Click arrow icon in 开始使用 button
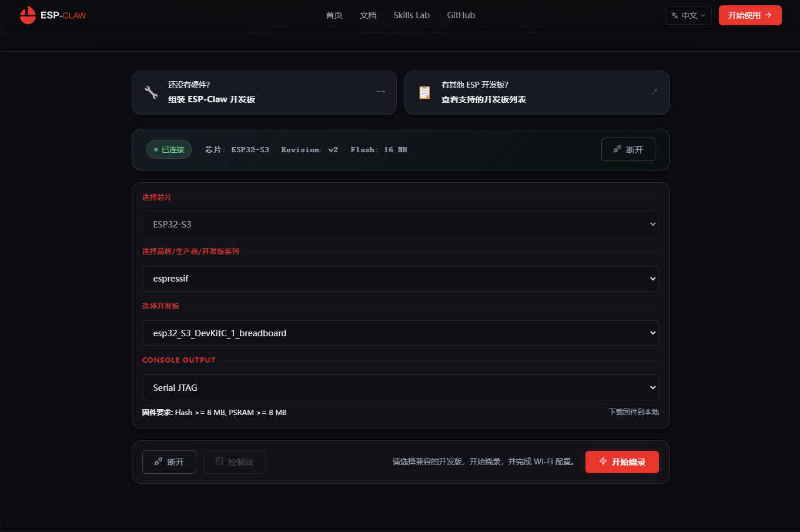The width and height of the screenshot is (800, 532). 768,15
